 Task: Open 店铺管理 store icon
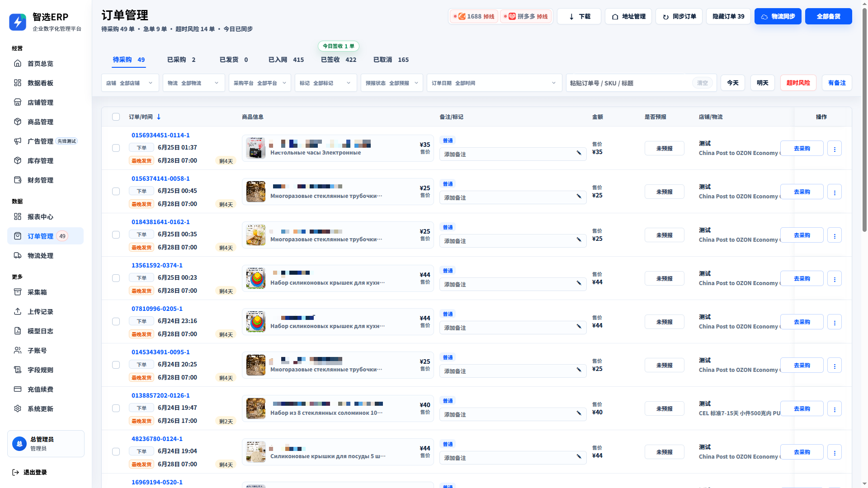tap(18, 102)
